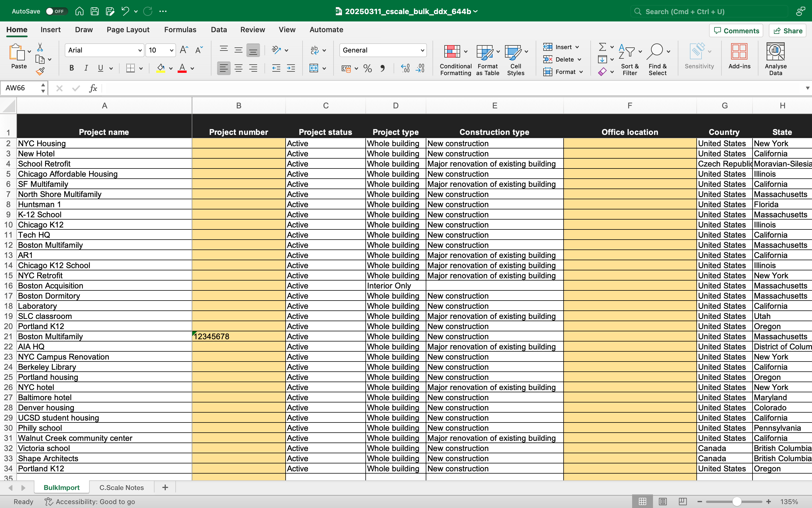Viewport: 812px width, 508px height.
Task: Switch to the Insert ribbon tab
Action: pos(51,30)
